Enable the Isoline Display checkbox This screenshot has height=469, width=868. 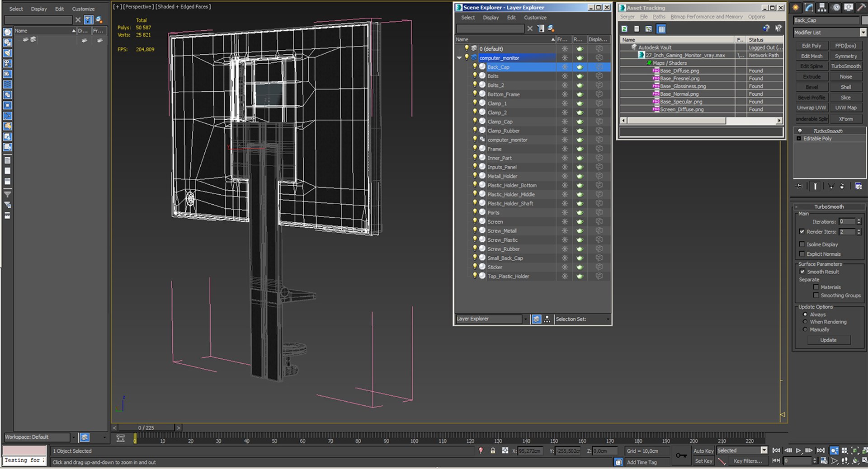(x=802, y=244)
